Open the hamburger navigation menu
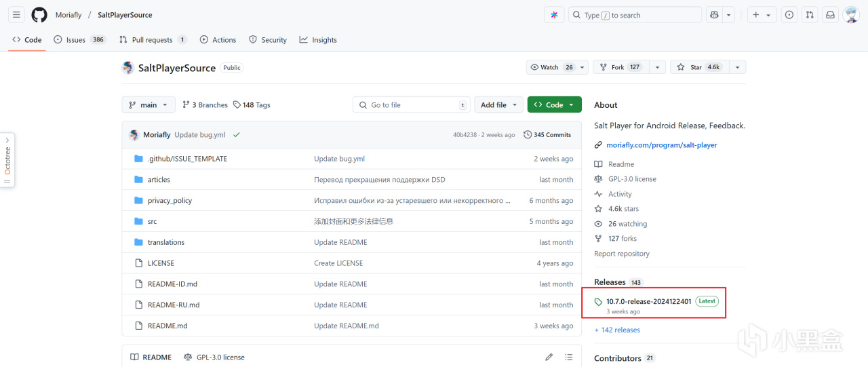 (x=17, y=15)
